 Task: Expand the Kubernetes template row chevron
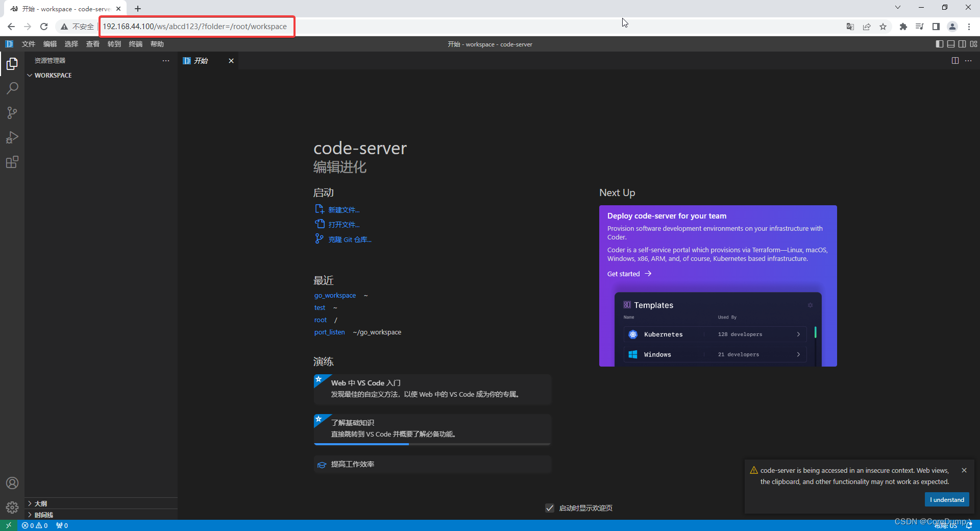798,334
